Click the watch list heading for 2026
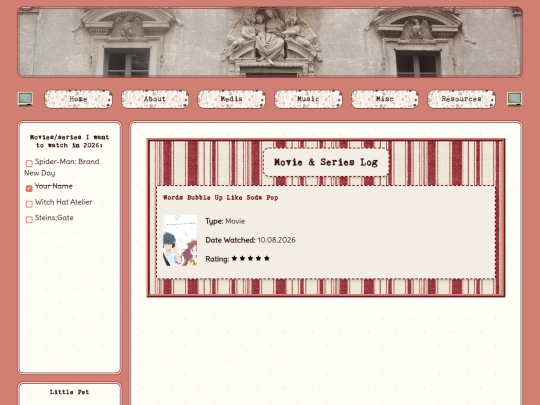This screenshot has width=540, height=405. (70, 141)
